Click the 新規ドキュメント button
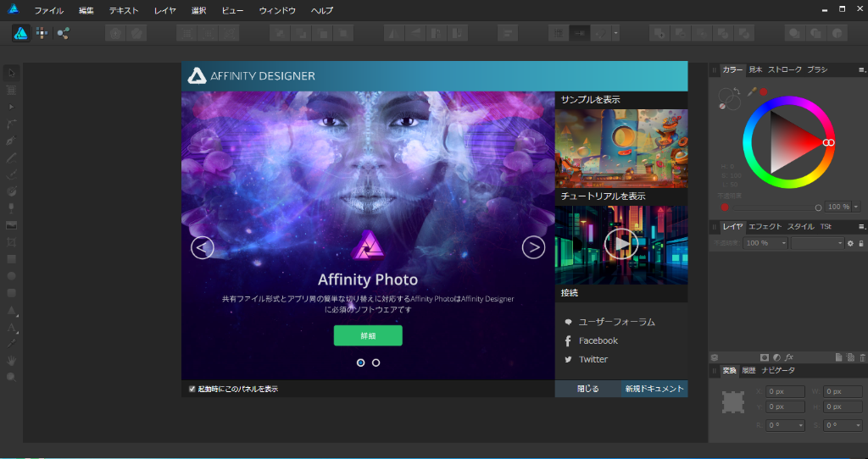868x459 pixels. pos(654,389)
